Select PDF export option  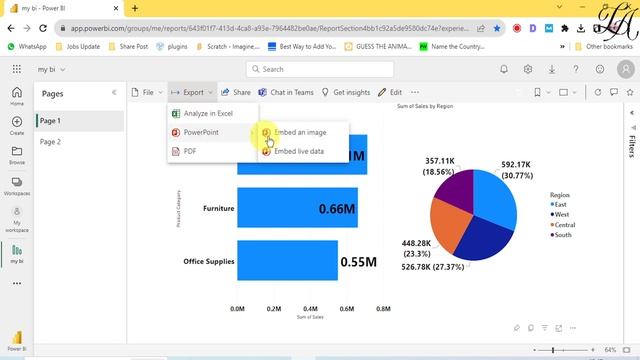[213, 151]
